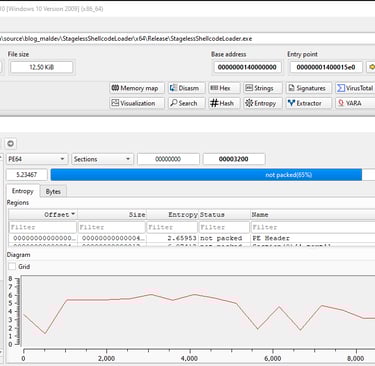Open the Hex viewer

pos(224,88)
